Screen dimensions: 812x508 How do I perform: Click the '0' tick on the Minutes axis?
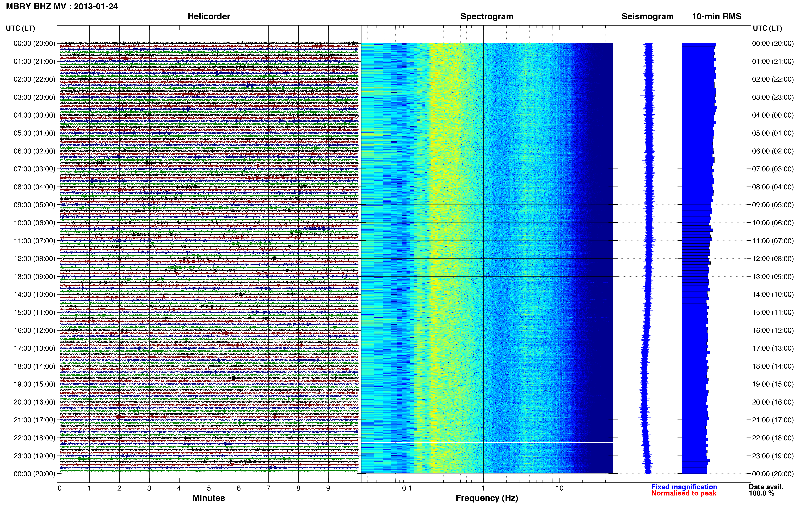[60, 488]
